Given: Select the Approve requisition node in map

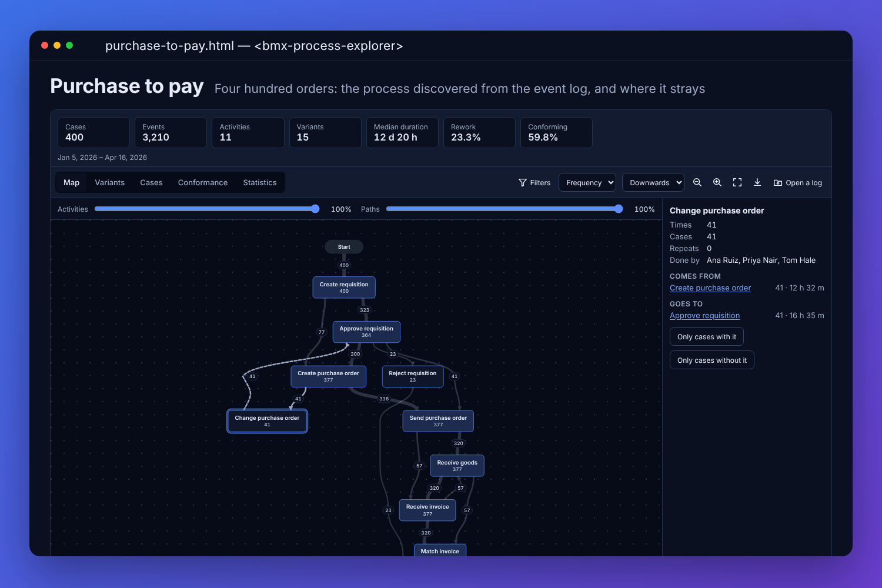Looking at the screenshot, I should point(366,332).
